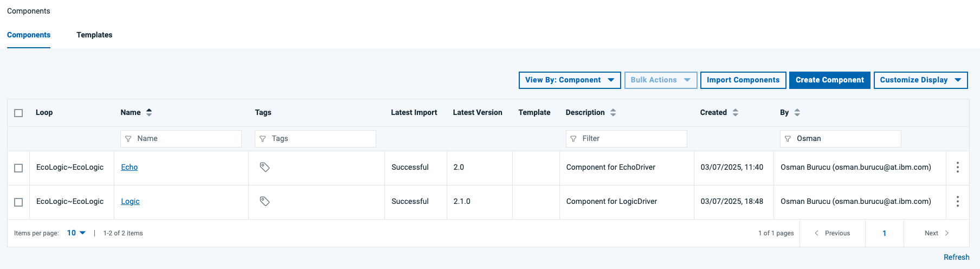Sort by Description using its sort arrows

[x=613, y=112]
